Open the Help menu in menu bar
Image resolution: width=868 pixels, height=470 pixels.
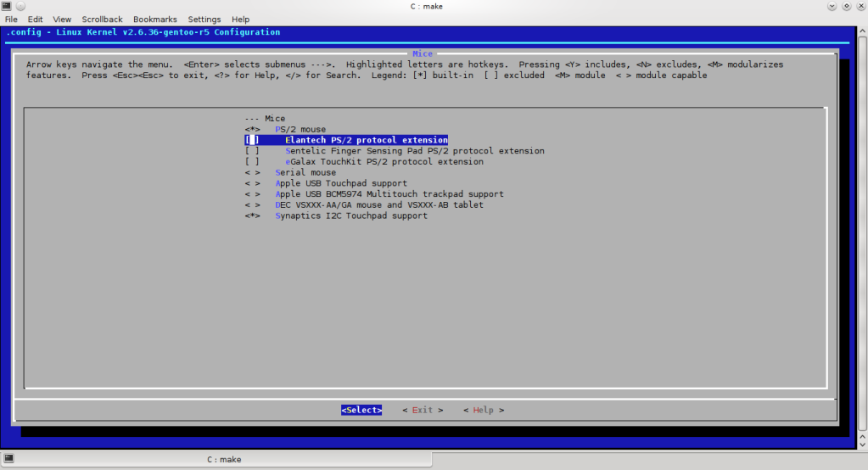click(x=240, y=20)
